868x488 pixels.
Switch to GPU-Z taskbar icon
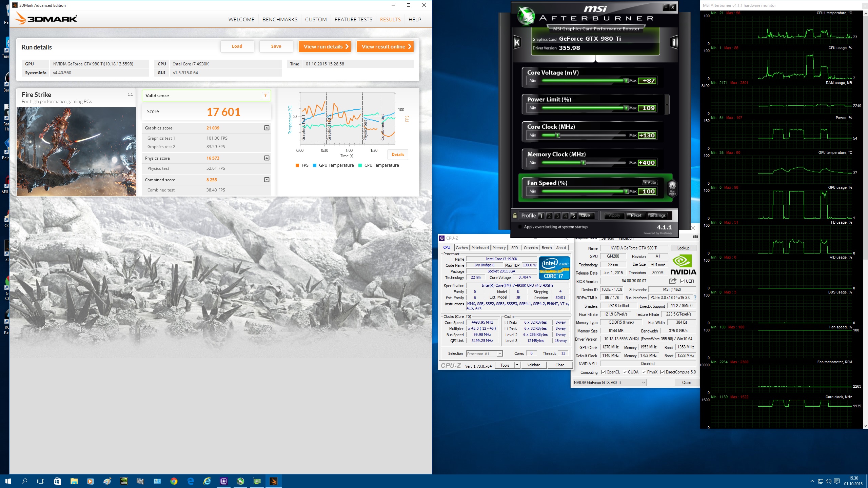coord(257,481)
